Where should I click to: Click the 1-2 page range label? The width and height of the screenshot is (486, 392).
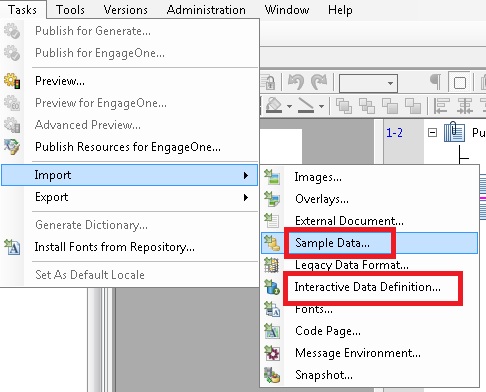pos(394,133)
